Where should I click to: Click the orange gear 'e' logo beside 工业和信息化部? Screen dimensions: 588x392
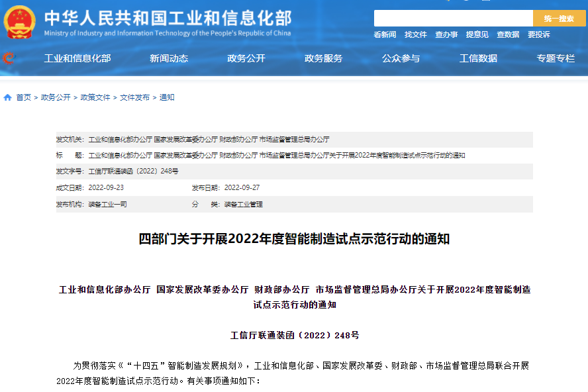[x=9, y=58]
